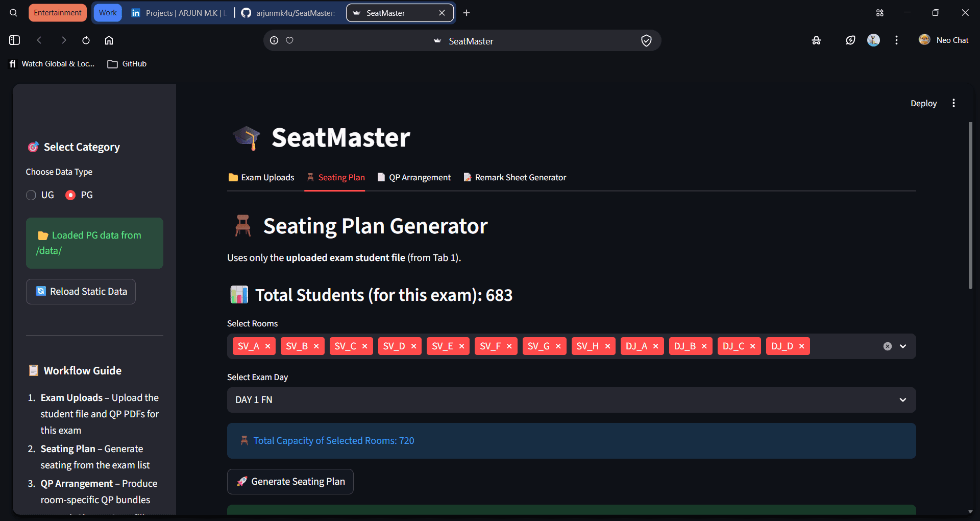Open the Select Exam Day dropdown
The width and height of the screenshot is (980, 521).
point(571,400)
